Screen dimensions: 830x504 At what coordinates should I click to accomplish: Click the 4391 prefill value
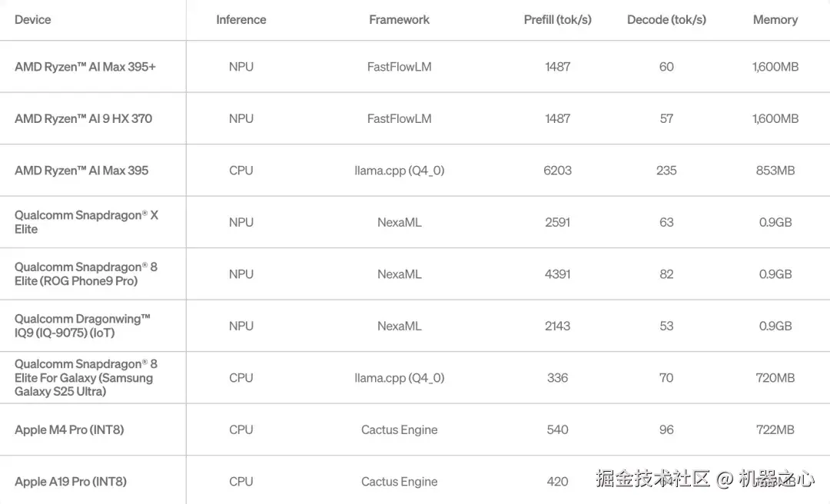pos(557,274)
